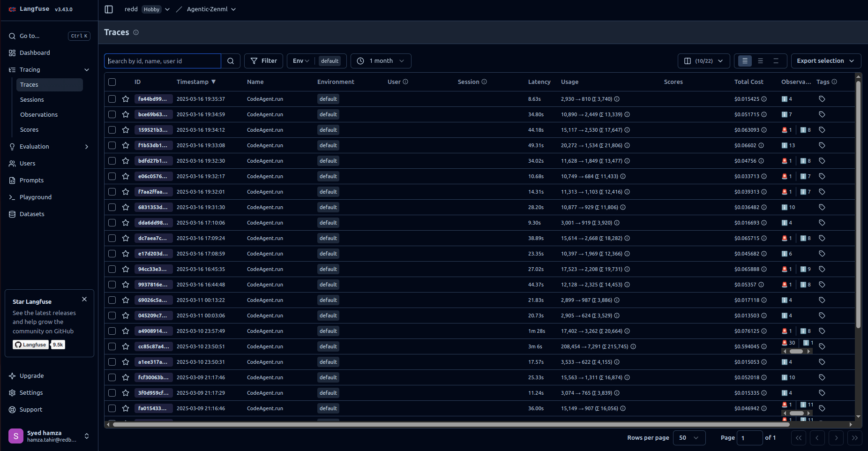Tick the select-all checkbox in header

[112, 82]
